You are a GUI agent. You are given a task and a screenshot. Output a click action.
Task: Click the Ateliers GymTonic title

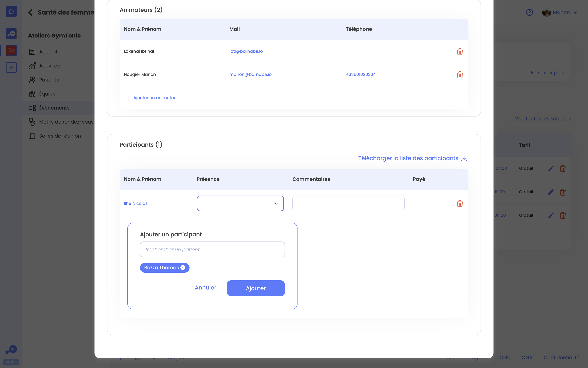point(54,36)
